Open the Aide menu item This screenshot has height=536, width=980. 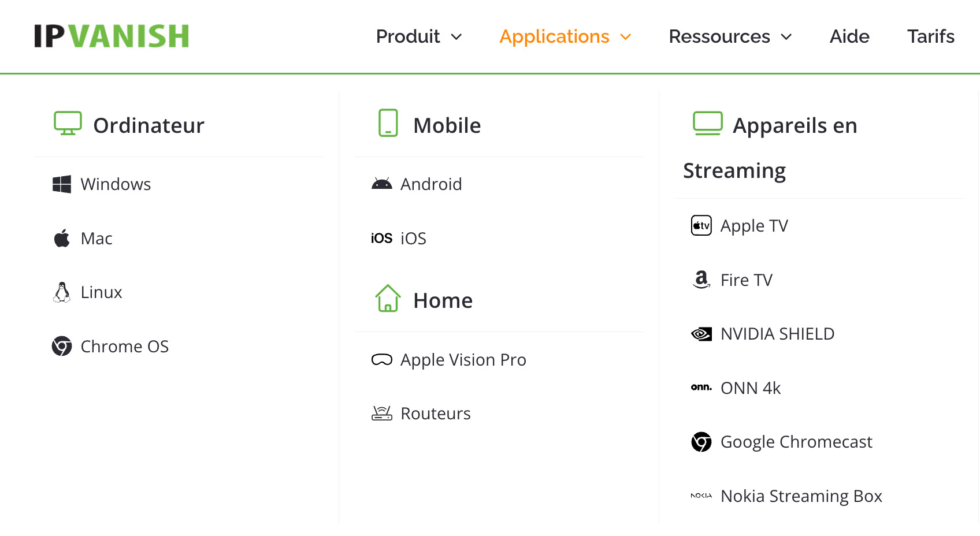849,36
